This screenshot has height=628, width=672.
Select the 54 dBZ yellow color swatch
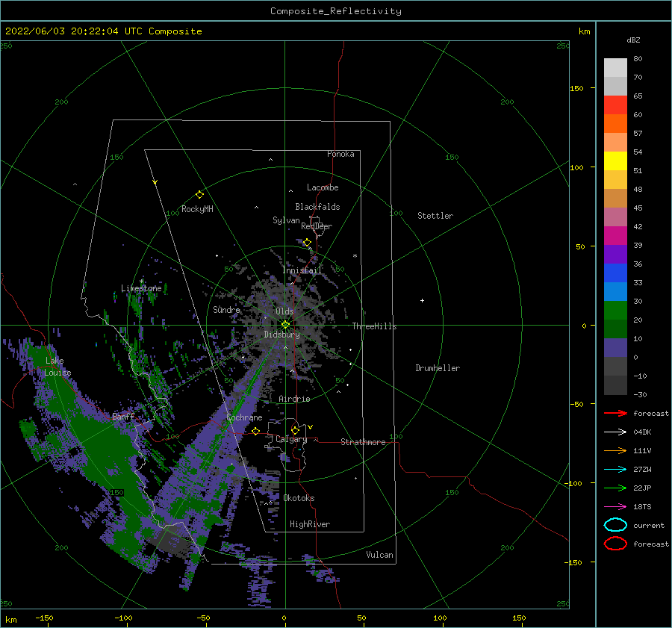[x=615, y=161]
